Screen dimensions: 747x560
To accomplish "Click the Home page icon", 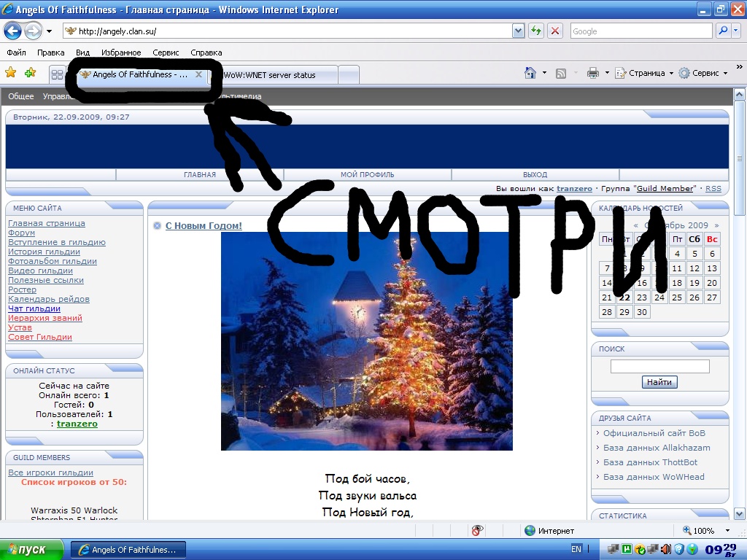I will [530, 73].
